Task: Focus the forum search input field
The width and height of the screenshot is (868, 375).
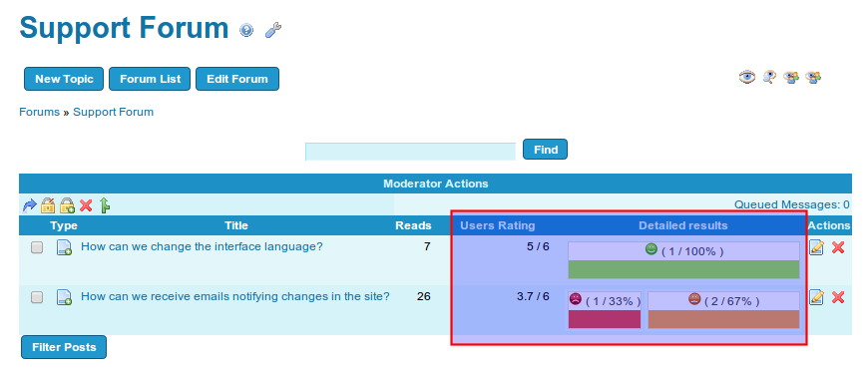Action: [x=410, y=152]
